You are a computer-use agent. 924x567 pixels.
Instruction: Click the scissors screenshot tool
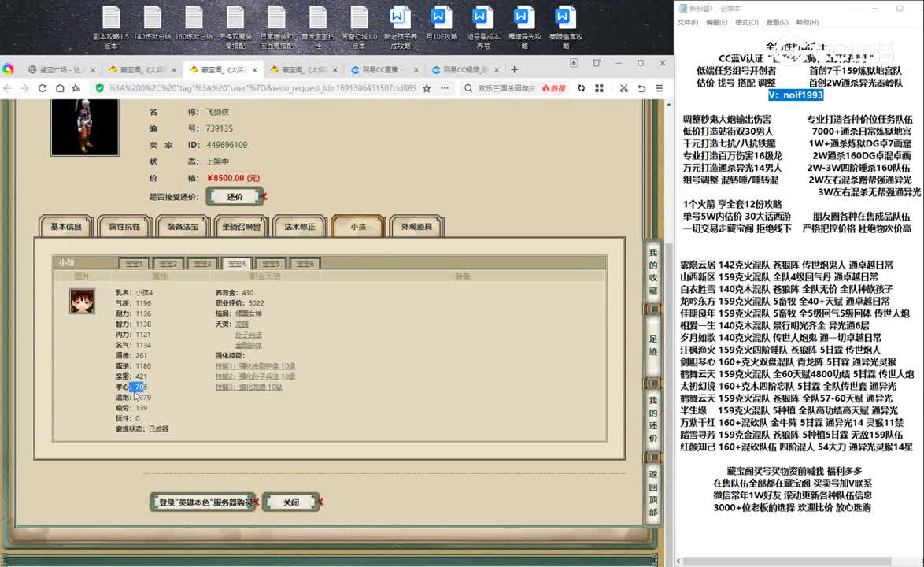624,88
